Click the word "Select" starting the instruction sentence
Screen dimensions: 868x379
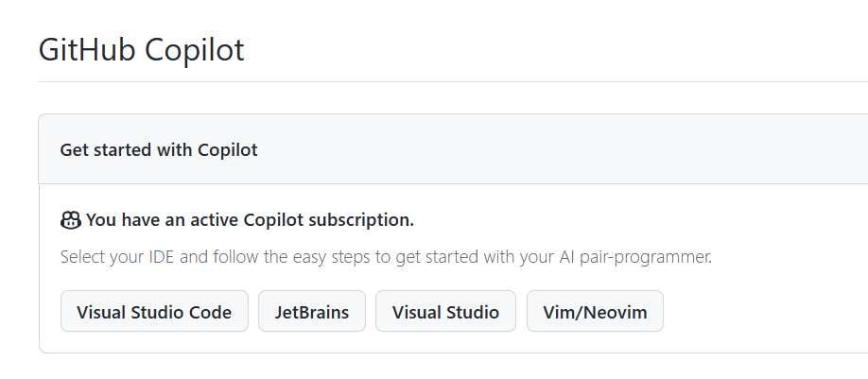82,257
